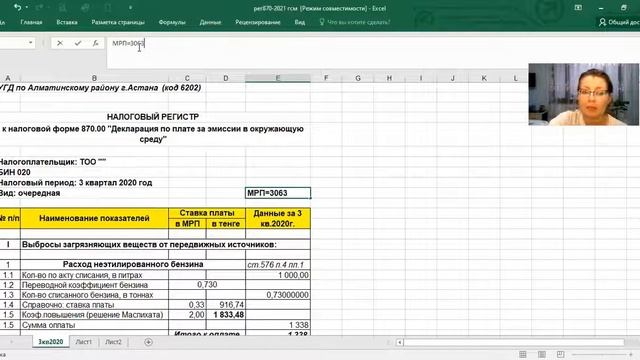This screenshot has height=360, width=640.
Task: Select column header H
Action: click(389, 78)
